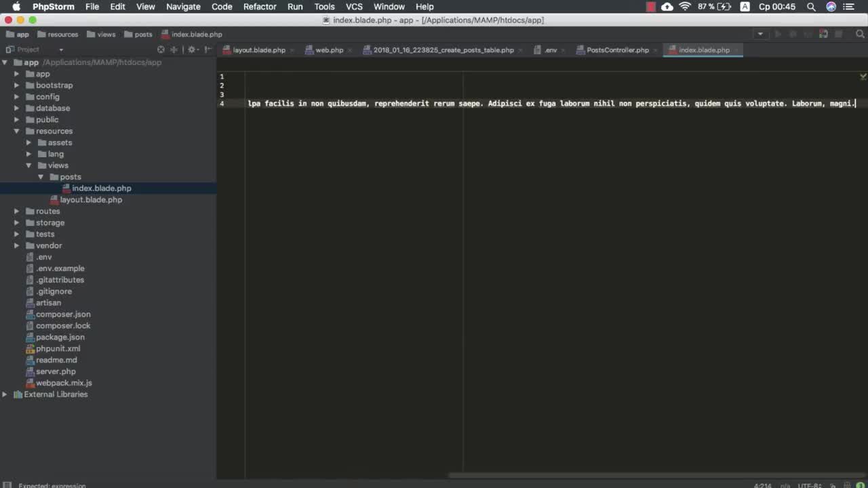
Task: Close the layout.blade.php tab
Action: pos(292,50)
